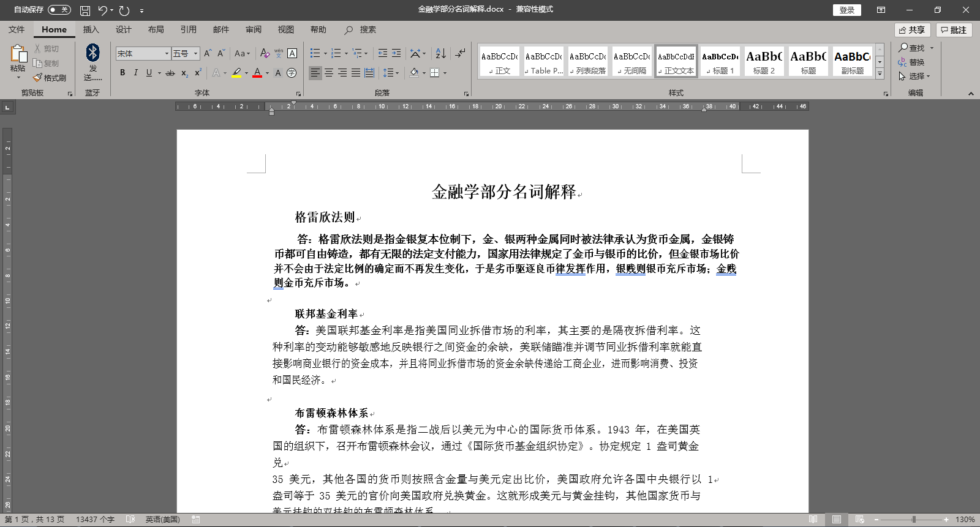
Task: Toggle superscript formatting
Action: coord(198,73)
